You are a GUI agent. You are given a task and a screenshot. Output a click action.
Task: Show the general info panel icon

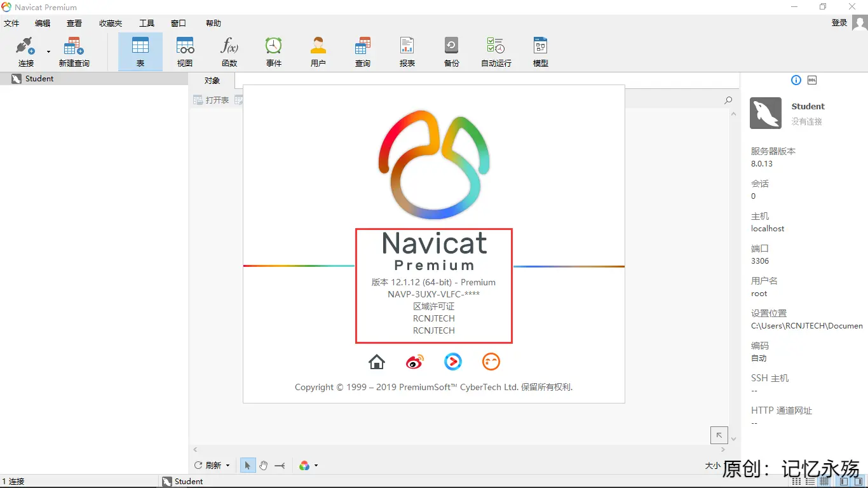[x=796, y=80]
